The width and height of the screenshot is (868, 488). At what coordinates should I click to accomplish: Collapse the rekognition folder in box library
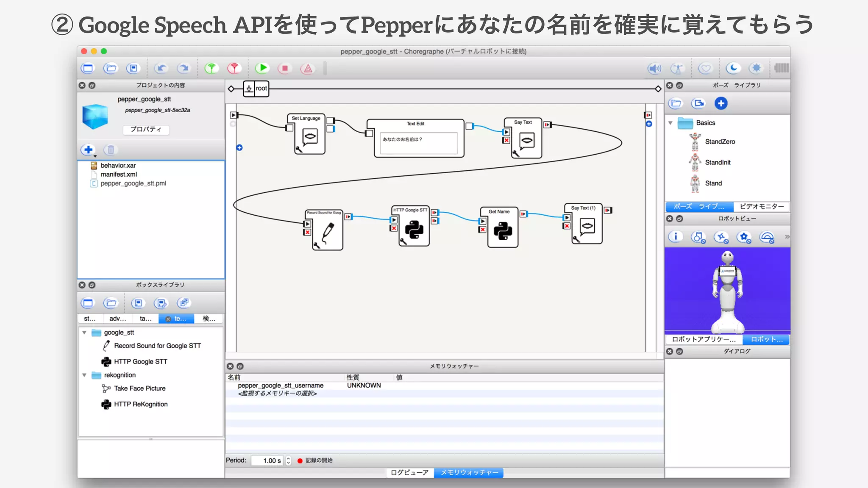84,375
